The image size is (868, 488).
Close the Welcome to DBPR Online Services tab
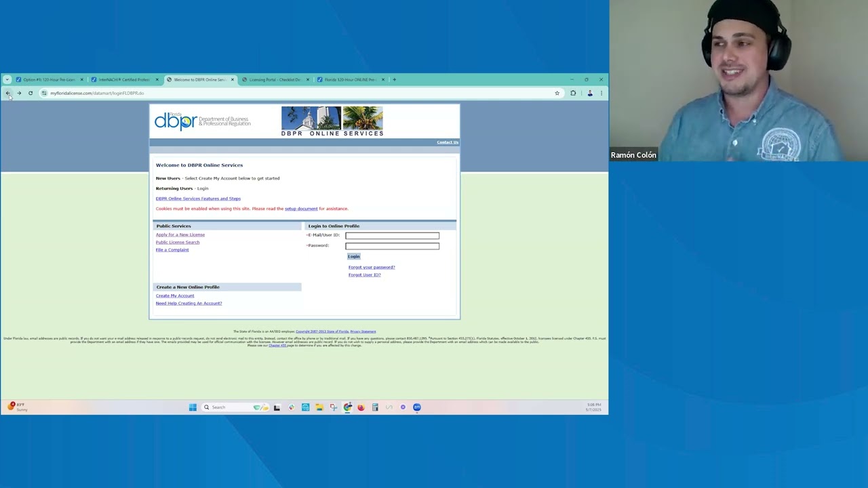pyautogui.click(x=232, y=79)
